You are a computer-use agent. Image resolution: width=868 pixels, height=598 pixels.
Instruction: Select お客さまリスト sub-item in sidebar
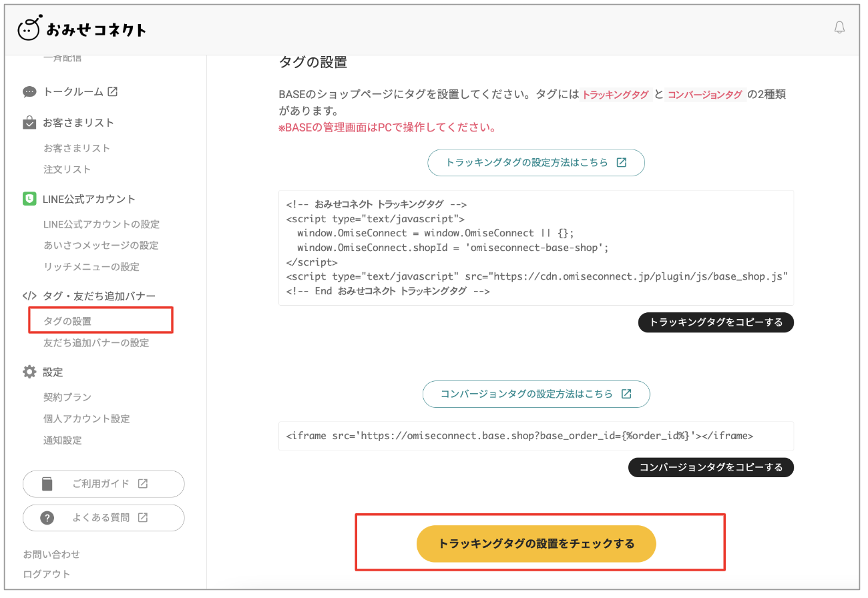coord(77,148)
